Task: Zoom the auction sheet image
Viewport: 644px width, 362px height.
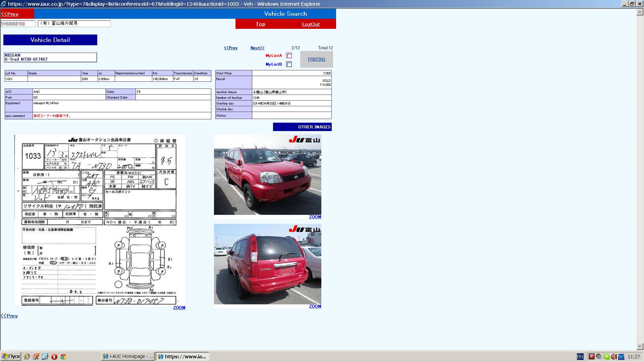Action: pos(179,308)
